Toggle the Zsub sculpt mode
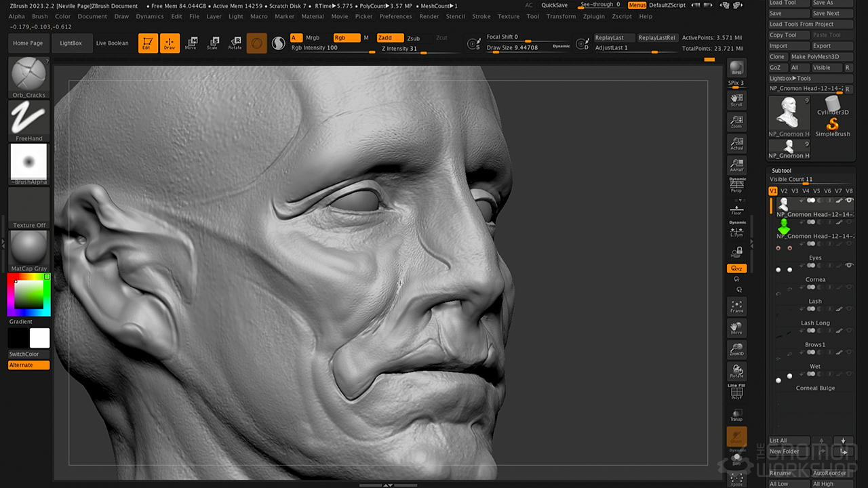 point(413,39)
